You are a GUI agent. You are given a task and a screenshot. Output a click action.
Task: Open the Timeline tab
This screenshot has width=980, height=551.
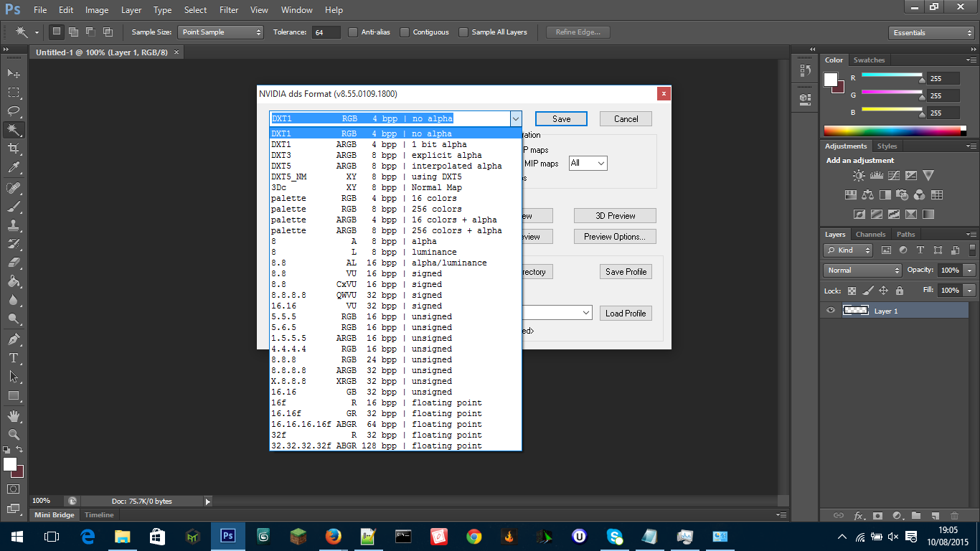click(x=99, y=515)
